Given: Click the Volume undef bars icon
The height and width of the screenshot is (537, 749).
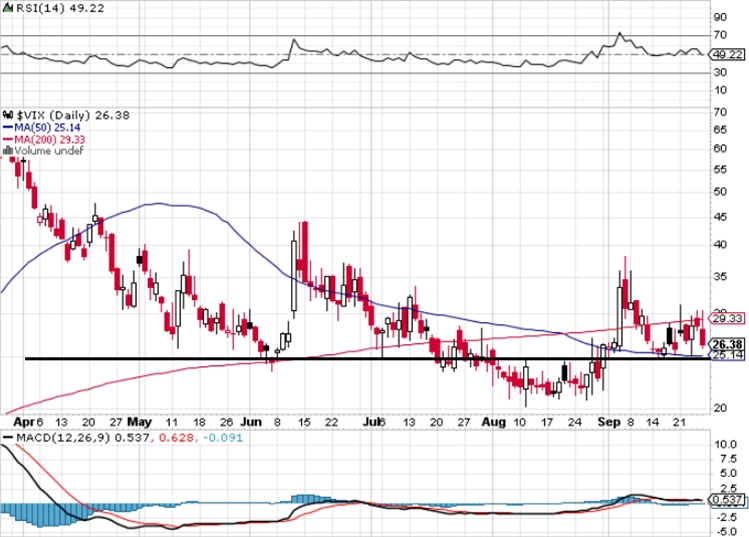Looking at the screenshot, I should (x=8, y=151).
